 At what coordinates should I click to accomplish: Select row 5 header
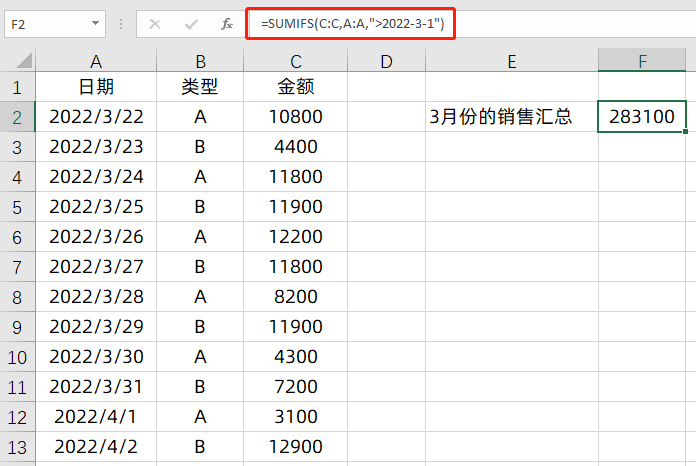(x=17, y=207)
